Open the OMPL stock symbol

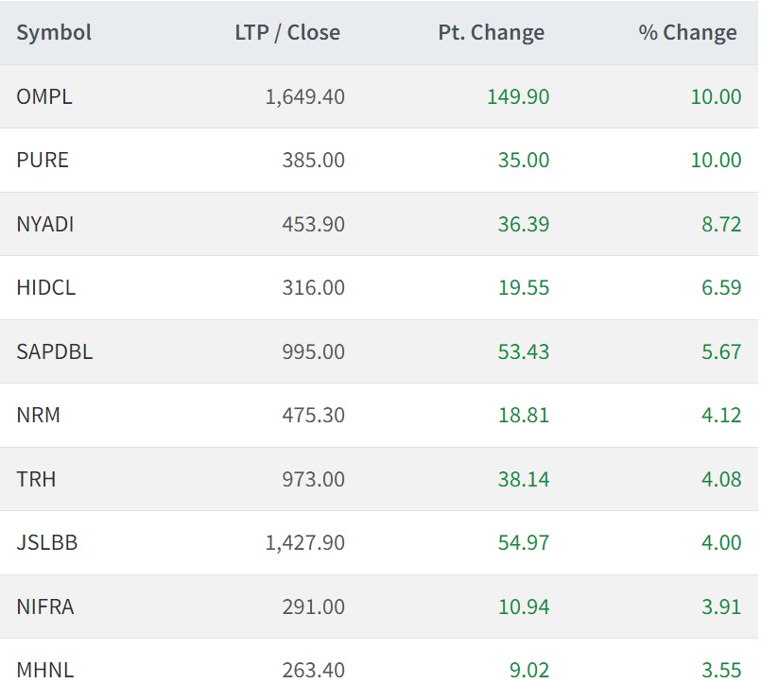click(x=44, y=96)
